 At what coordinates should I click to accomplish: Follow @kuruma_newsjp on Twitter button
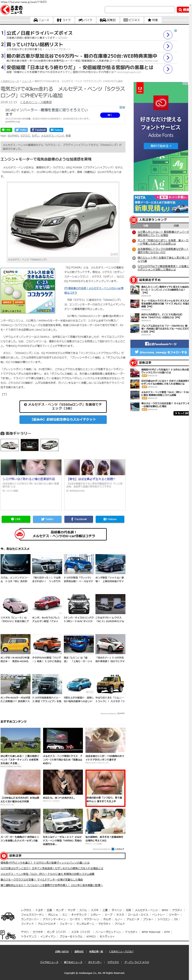(160, 352)
